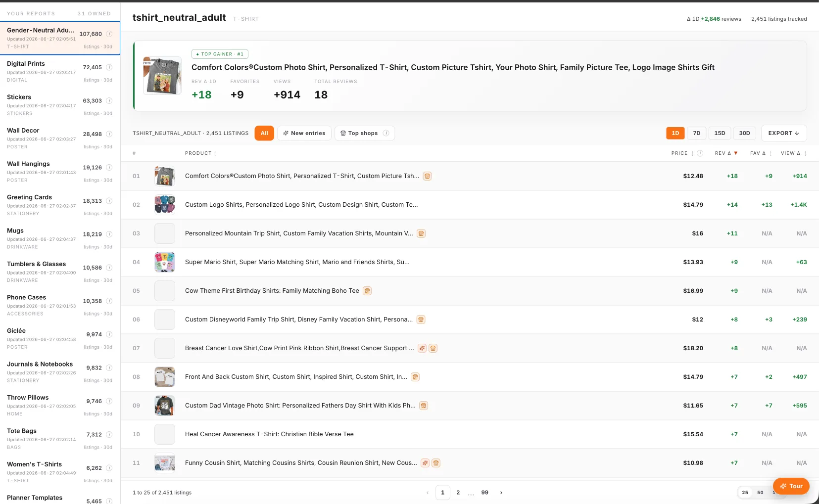Set page size to 25 rows
Image resolution: width=819 pixels, height=504 pixels.
coord(745,493)
